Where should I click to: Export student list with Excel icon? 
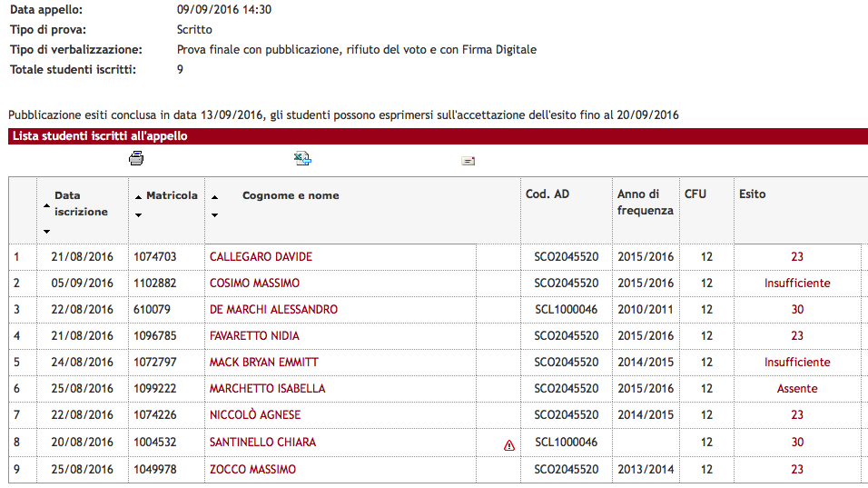(x=302, y=158)
